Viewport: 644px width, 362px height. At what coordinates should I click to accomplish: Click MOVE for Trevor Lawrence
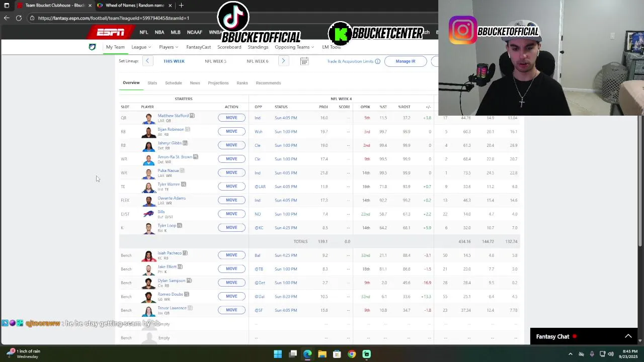pos(231,310)
